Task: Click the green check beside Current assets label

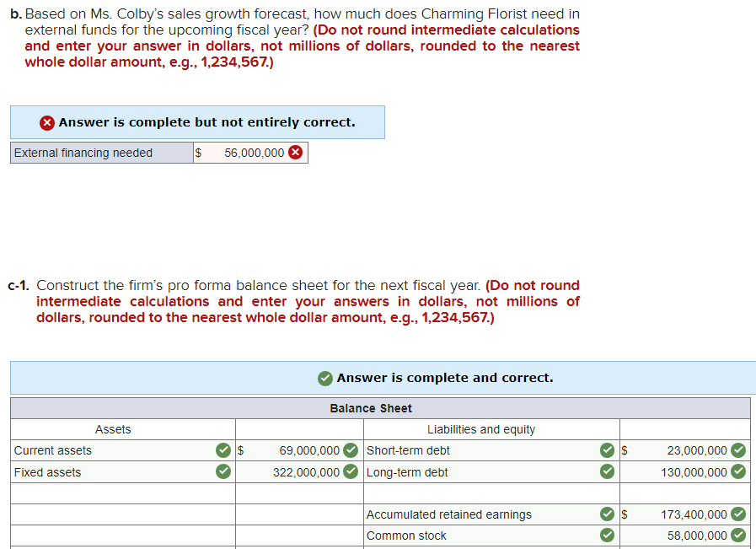Action: tap(223, 450)
